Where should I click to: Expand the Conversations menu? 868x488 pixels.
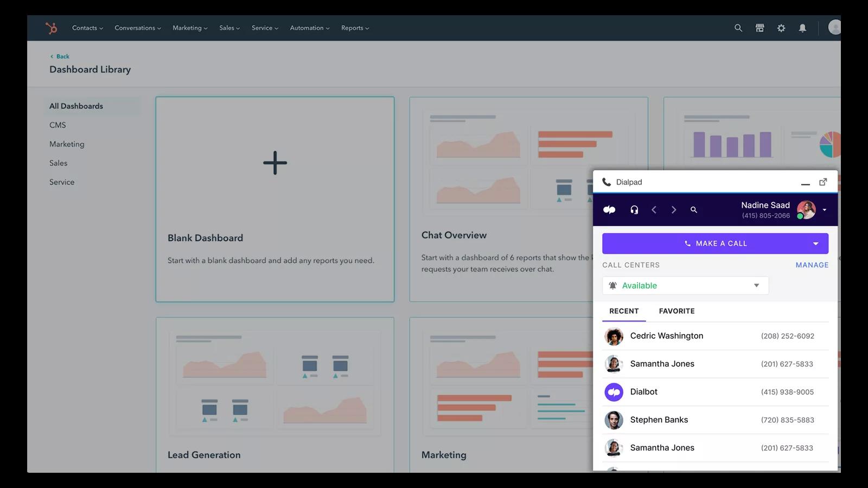[138, 28]
